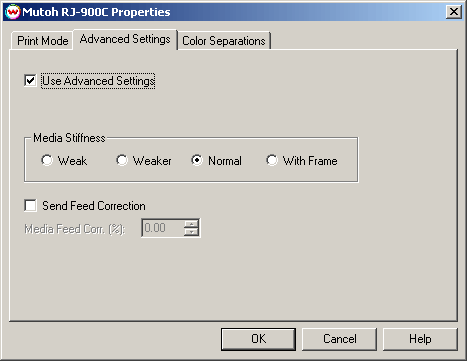467x361 pixels.
Task: Switch to the Print Mode tab
Action: (x=42, y=41)
